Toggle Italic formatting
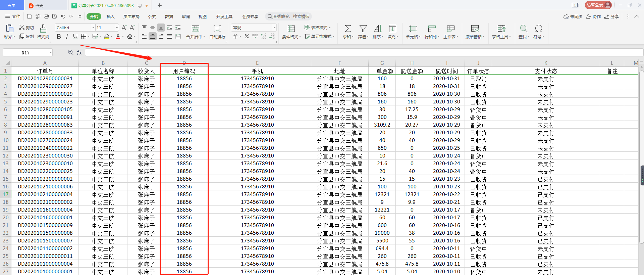The image size is (644, 275). [x=67, y=37]
